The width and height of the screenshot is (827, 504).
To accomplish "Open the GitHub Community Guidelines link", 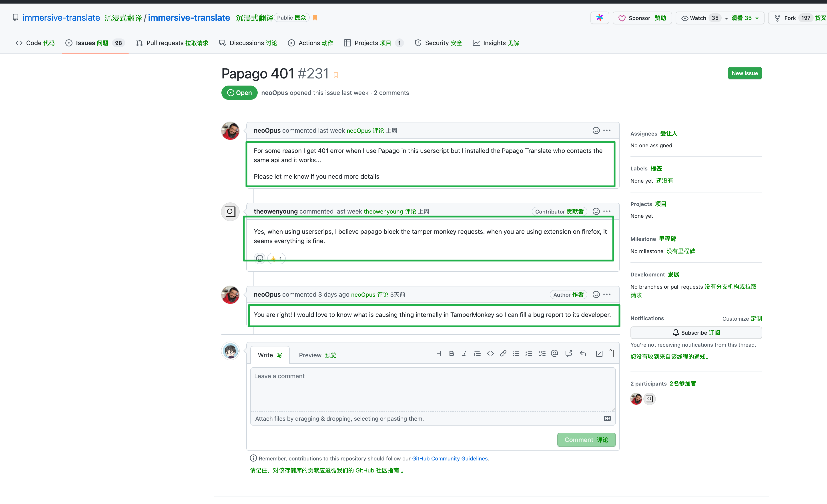I will [450, 458].
